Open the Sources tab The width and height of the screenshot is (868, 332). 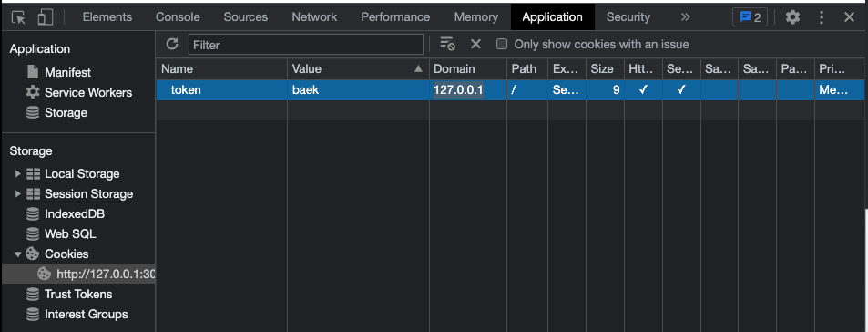pyautogui.click(x=246, y=17)
